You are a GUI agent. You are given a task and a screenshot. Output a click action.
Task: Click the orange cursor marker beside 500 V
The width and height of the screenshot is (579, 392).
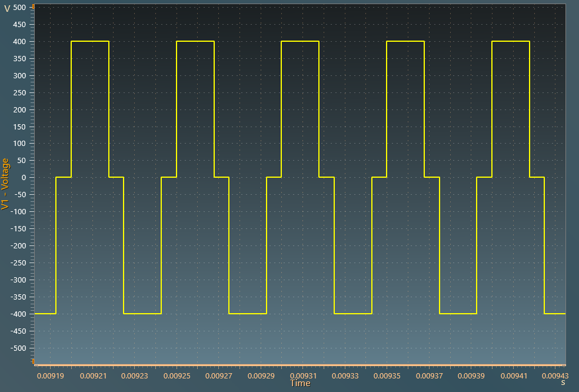point(34,6)
